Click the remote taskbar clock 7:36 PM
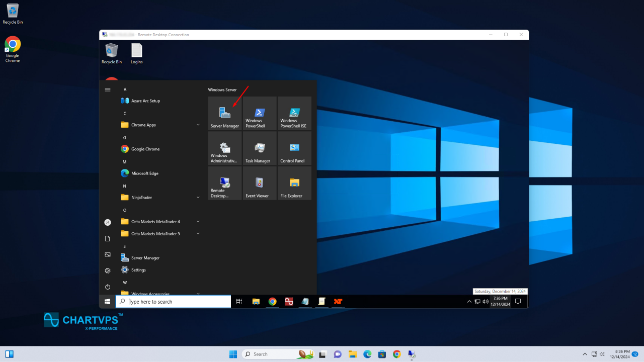 501,301
